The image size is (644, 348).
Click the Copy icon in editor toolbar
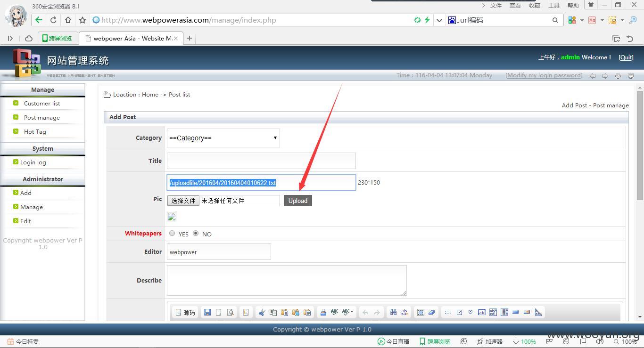tap(273, 312)
